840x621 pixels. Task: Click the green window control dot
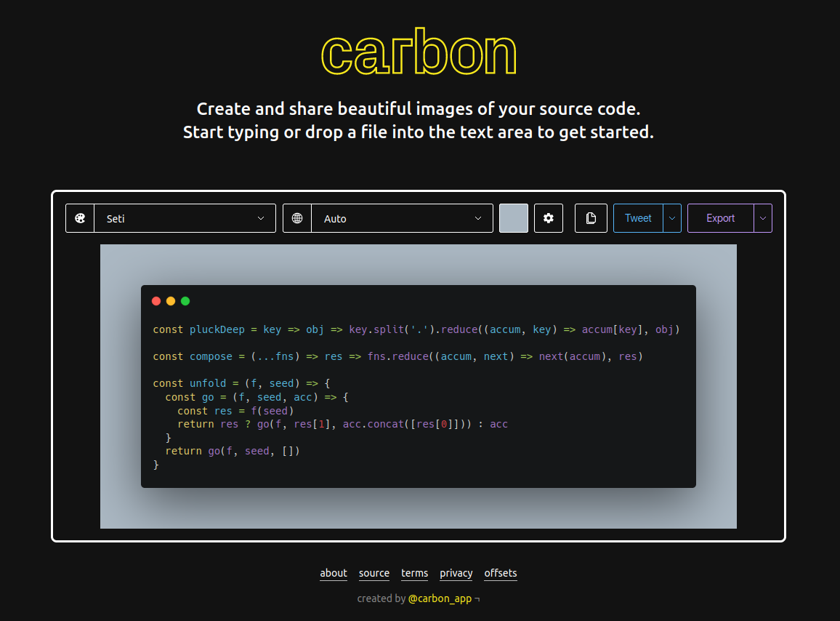point(185,301)
